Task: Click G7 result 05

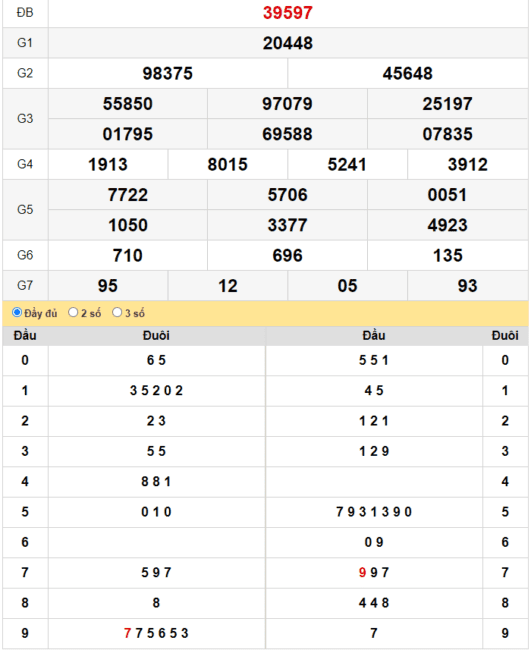Action: pos(347,286)
